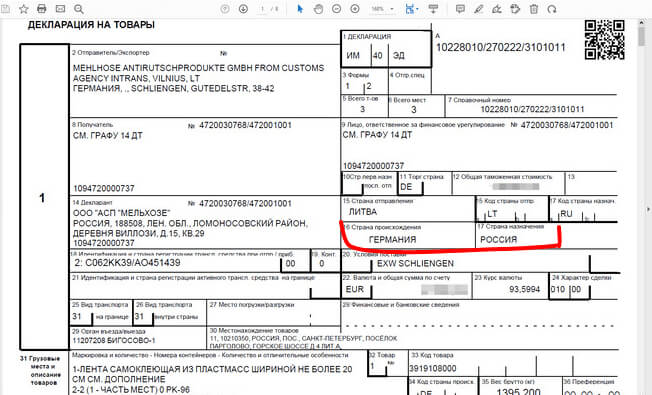Click the save file icon
652x395 pixels.
tap(5, 9)
